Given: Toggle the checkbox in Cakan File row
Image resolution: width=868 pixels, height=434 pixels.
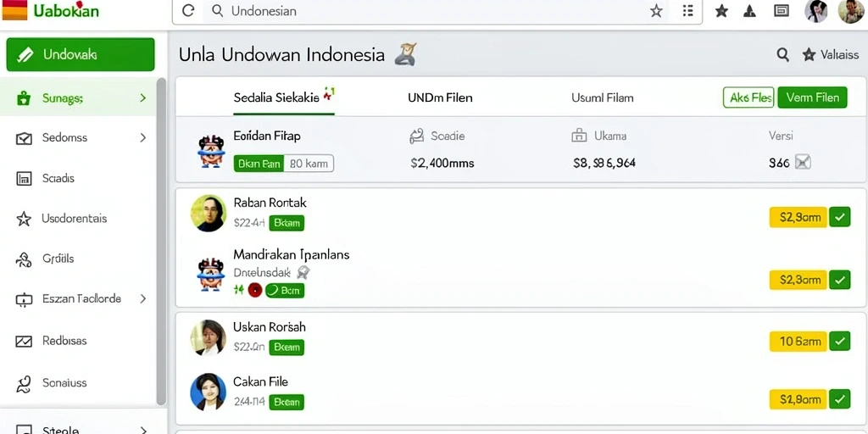Looking at the screenshot, I should pos(840,398).
